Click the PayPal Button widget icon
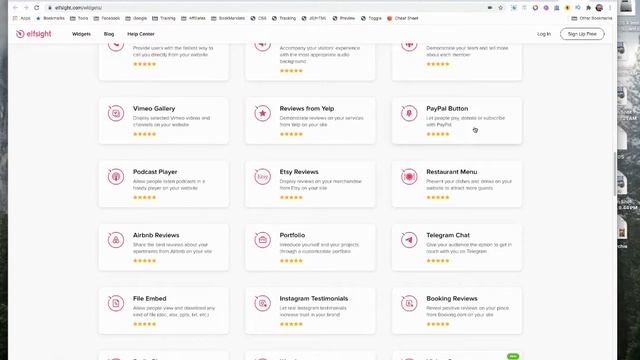The image size is (640, 360). coord(409,113)
